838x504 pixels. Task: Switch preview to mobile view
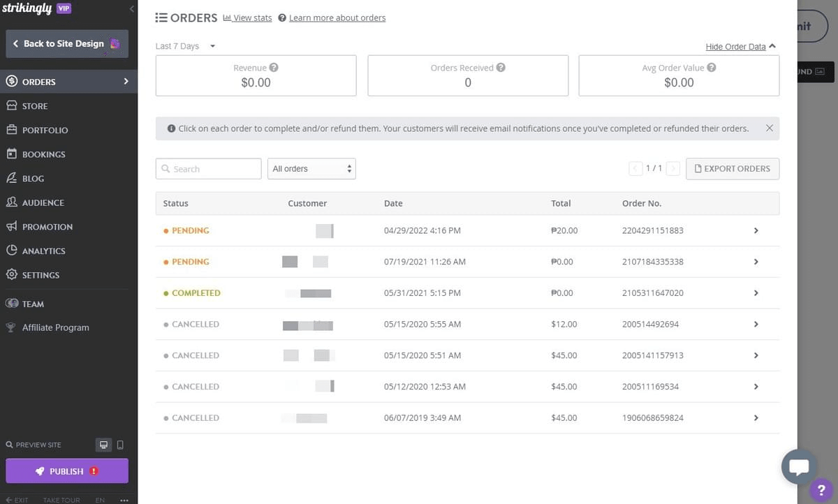pyautogui.click(x=119, y=445)
